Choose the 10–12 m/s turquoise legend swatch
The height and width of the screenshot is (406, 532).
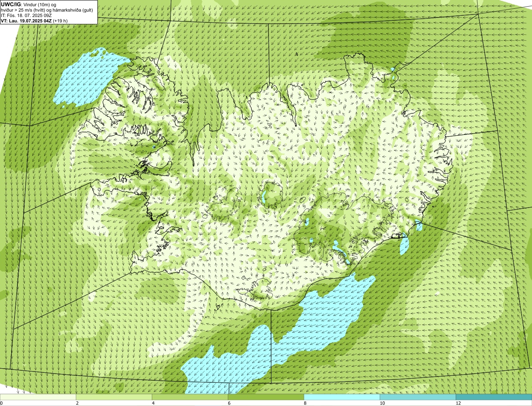coord(418,397)
